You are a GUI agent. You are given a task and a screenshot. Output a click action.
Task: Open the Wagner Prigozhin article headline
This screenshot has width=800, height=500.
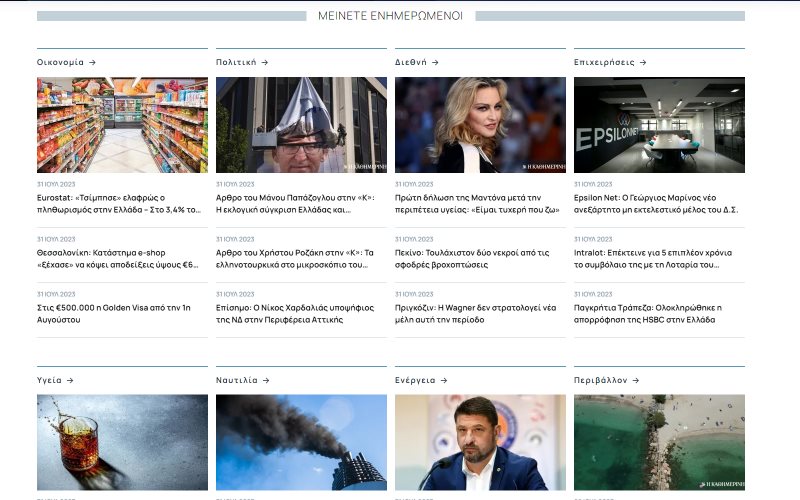tap(472, 313)
